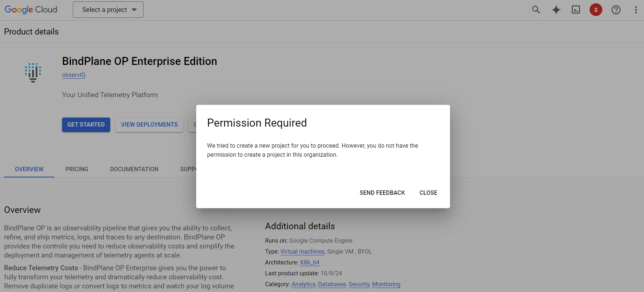This screenshot has height=292, width=644.
Task: Click the VIEW DEPLOYMENTS button
Action: pos(149,125)
